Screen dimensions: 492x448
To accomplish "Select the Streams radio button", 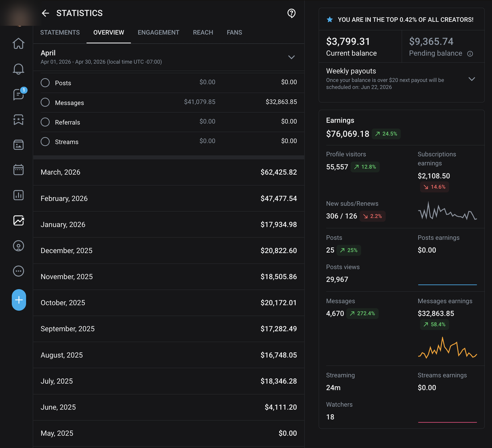I will tap(45, 141).
